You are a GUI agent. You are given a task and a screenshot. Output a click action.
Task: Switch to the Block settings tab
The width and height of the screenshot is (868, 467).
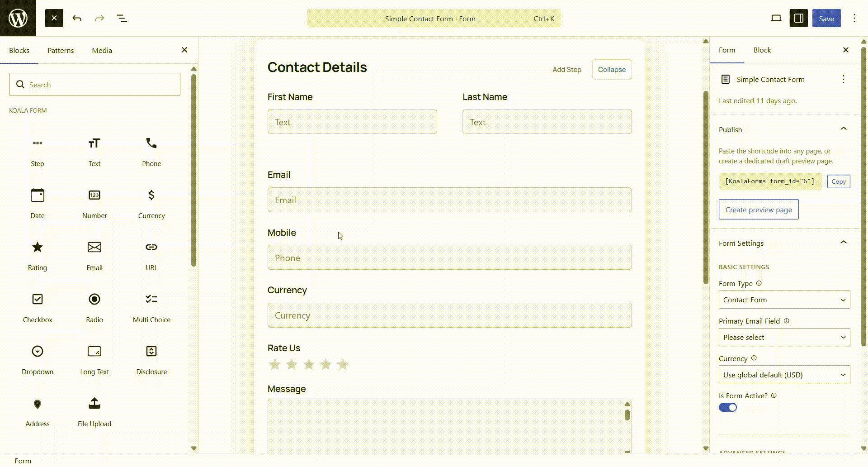[x=762, y=50]
